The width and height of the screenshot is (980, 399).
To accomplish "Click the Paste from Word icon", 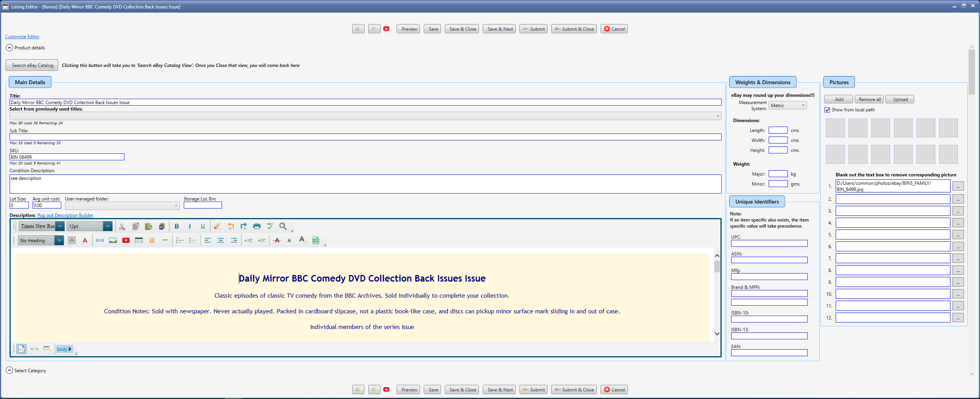I will click(x=162, y=226).
